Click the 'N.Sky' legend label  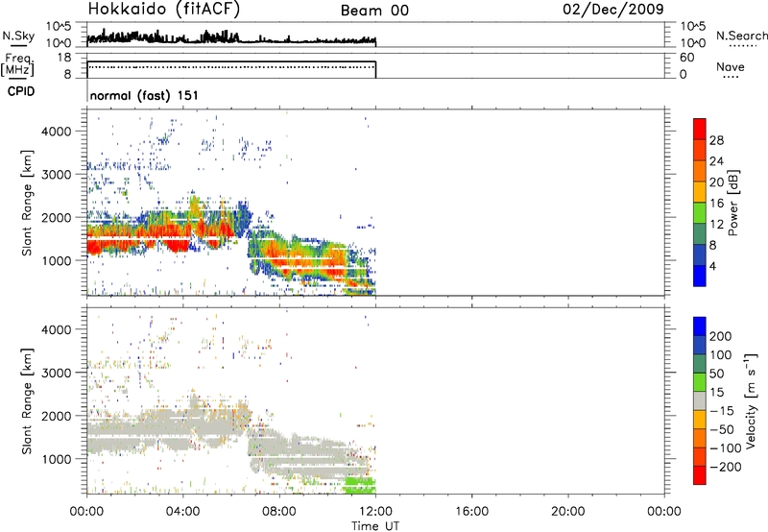click(18, 36)
